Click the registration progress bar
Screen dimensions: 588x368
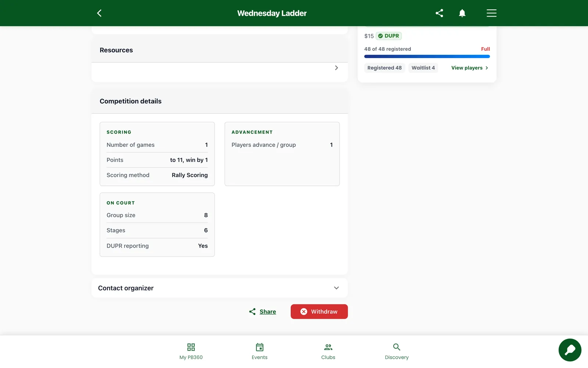pyautogui.click(x=427, y=57)
